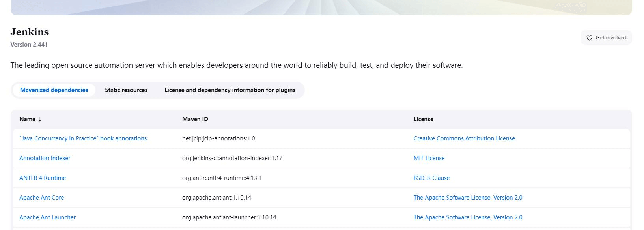Open the MIT License link

coord(429,158)
